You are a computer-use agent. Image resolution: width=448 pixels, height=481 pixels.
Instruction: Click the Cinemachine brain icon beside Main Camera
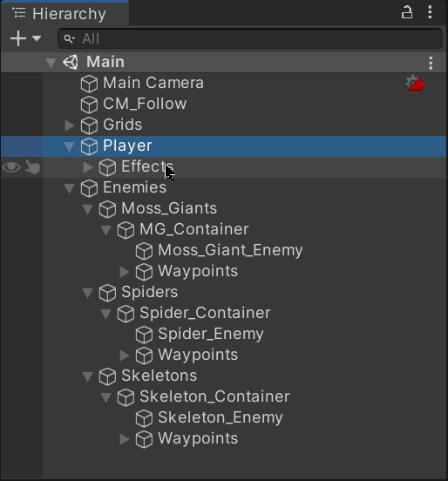coord(415,83)
